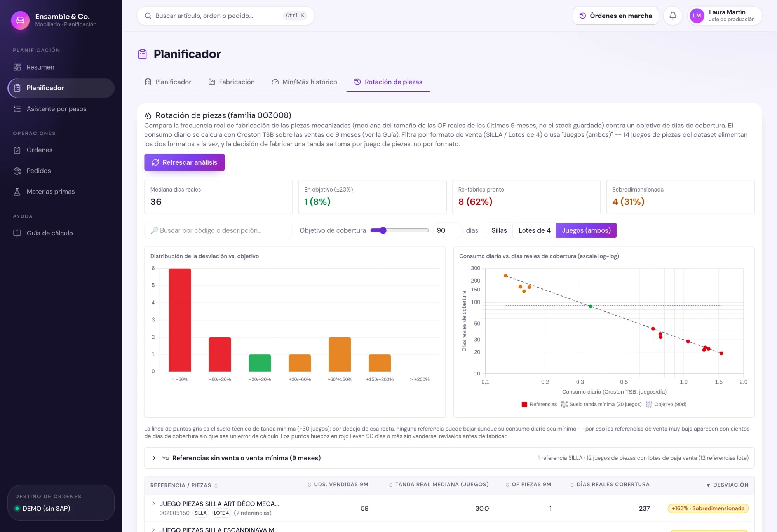Focus the Buscar por código o descripción field
Screen dimensions: 777x532
pyautogui.click(x=218, y=230)
